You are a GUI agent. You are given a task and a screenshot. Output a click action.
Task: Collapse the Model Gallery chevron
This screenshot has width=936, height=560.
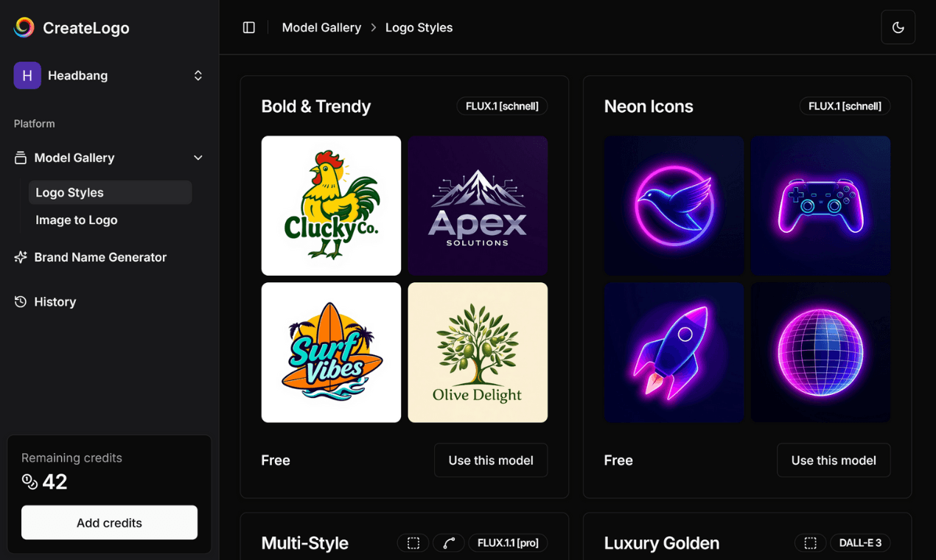tap(198, 158)
